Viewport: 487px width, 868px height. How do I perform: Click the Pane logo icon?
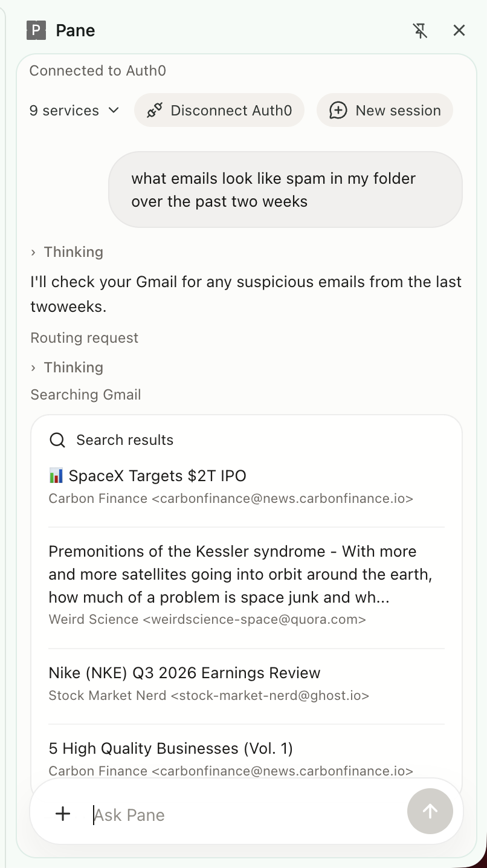(36, 30)
